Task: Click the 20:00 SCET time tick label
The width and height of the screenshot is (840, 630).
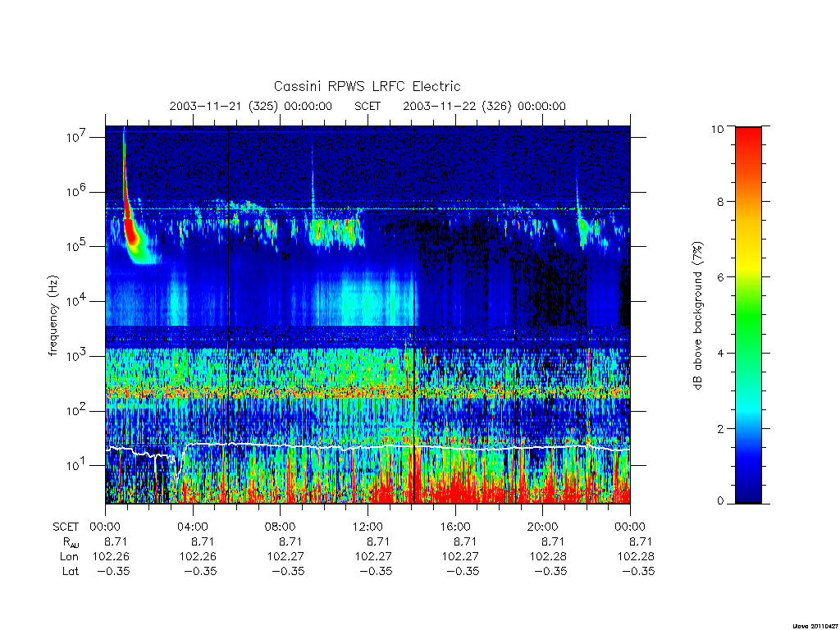Action: pos(543,527)
